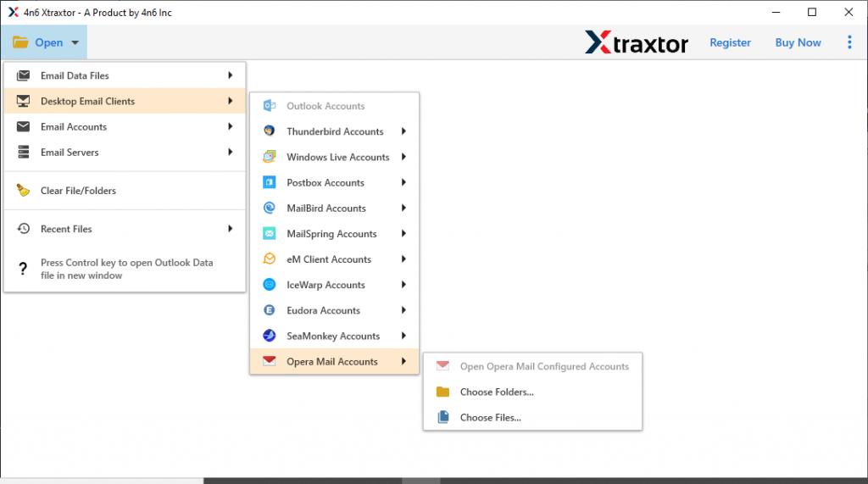868x484 pixels.
Task: Click the Register link
Action: [730, 42]
